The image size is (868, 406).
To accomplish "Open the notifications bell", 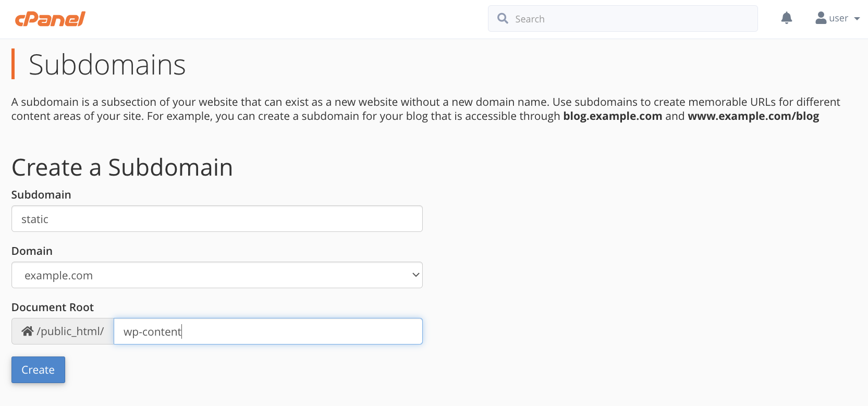I will [787, 18].
